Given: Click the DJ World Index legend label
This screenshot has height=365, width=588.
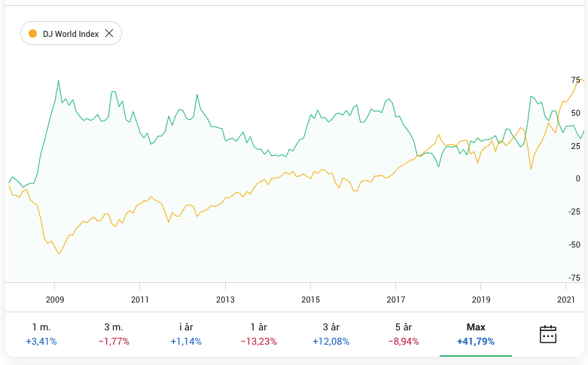Looking at the screenshot, I should point(71,34).
